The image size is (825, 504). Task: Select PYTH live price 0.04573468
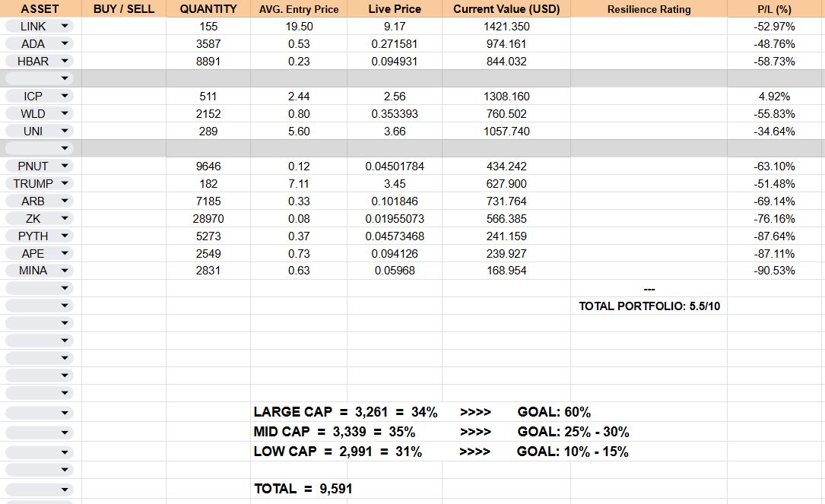(x=395, y=236)
